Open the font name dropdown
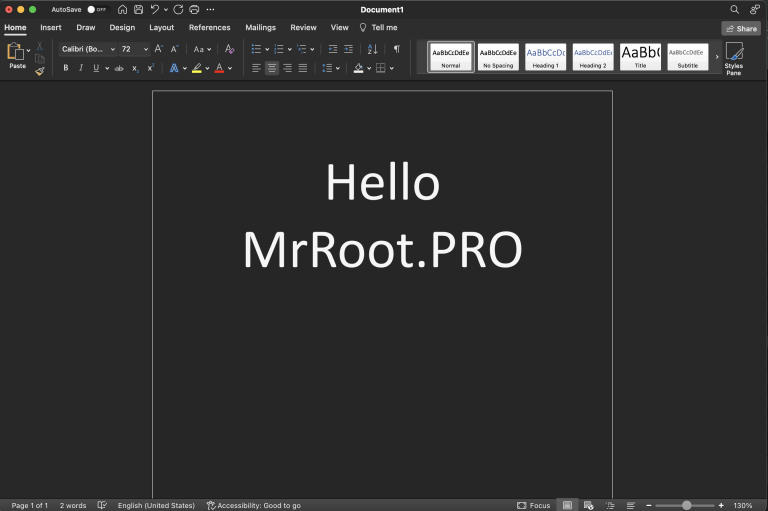The image size is (768, 511). (x=112, y=49)
